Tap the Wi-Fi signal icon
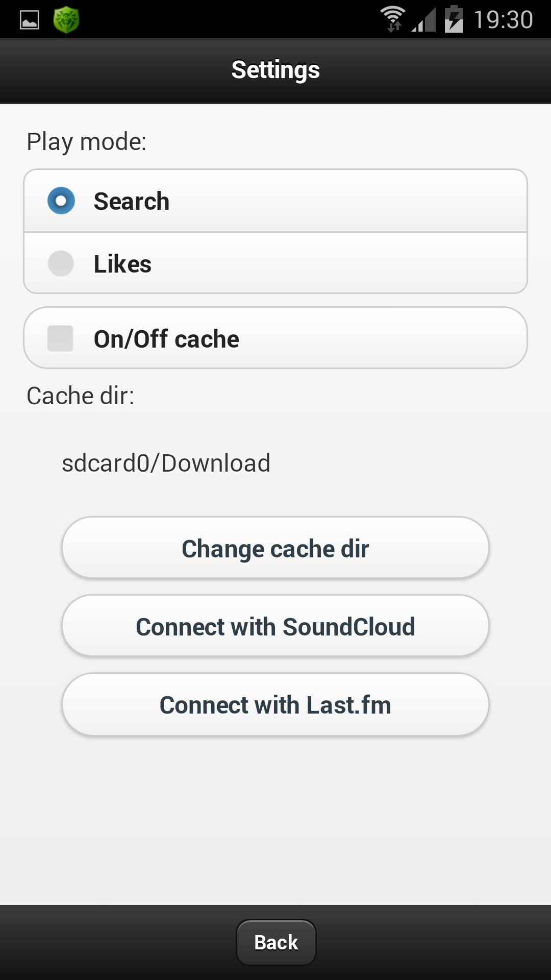The height and width of the screenshot is (980, 551). point(393,19)
